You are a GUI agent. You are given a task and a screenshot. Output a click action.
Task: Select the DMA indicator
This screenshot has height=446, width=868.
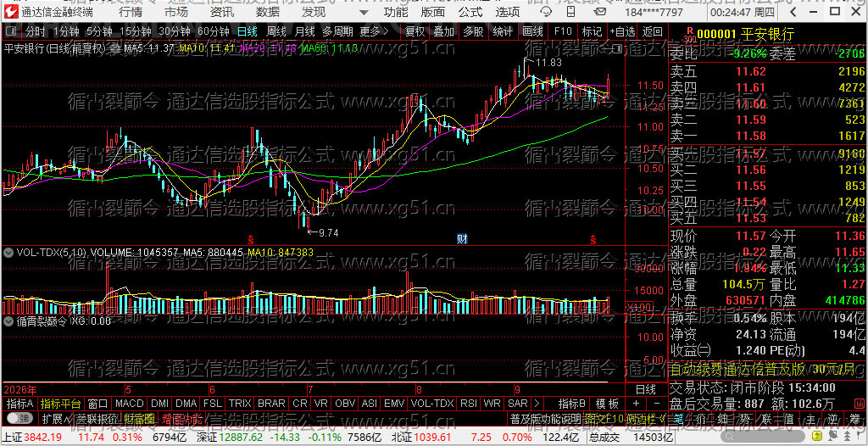186,404
